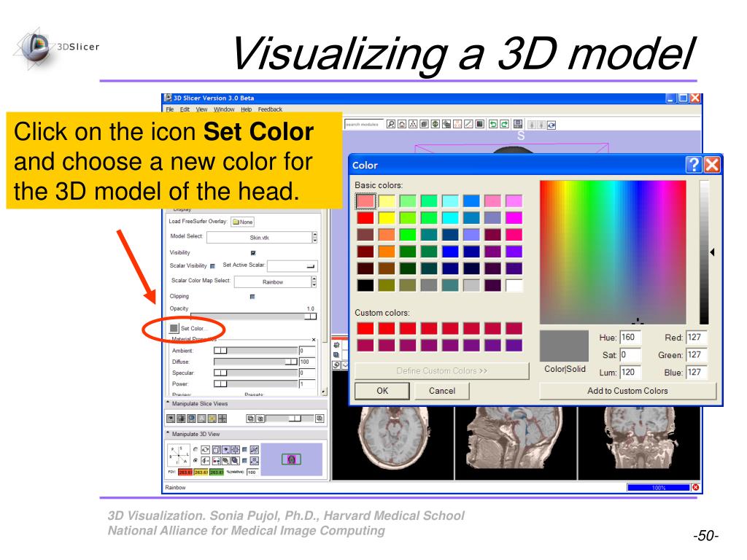Image resolution: width=747 pixels, height=560 pixels.
Task: Click the eye visibility icon in Manipulate 3D View
Action: tap(226, 449)
